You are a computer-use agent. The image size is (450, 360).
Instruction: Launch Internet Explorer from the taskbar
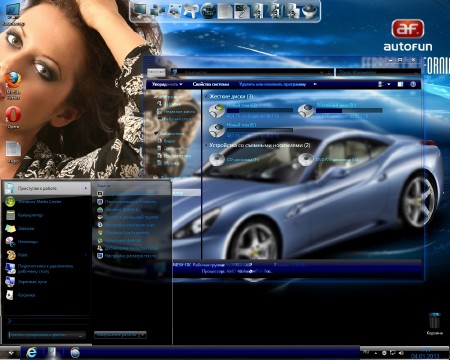[x=32, y=353]
